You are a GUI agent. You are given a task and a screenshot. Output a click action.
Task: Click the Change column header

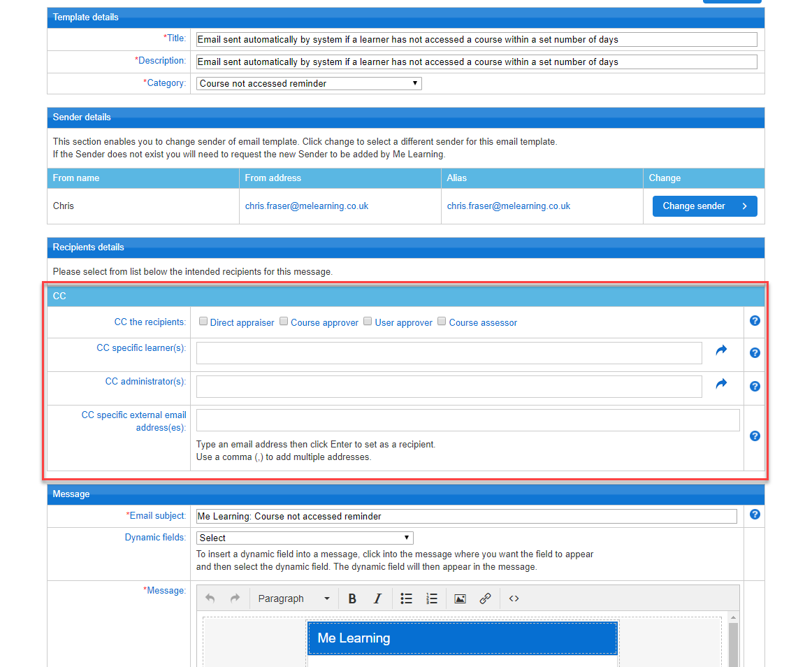[704, 178]
